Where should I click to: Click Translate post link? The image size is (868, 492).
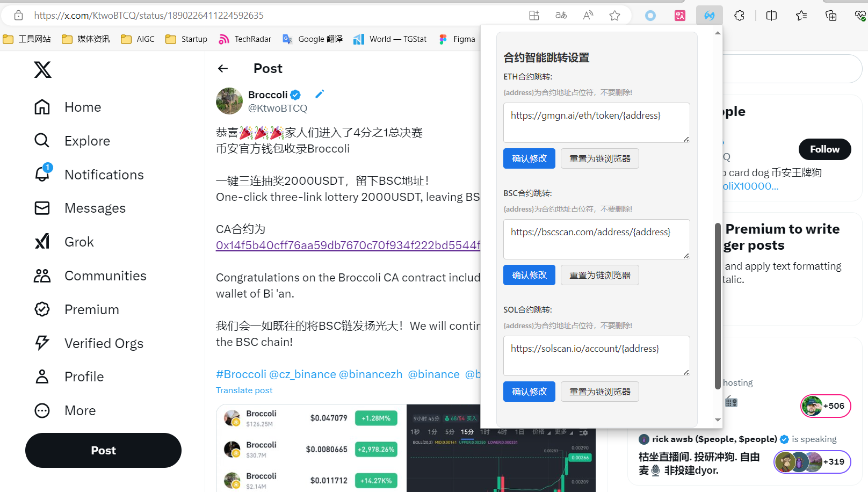[x=244, y=390]
